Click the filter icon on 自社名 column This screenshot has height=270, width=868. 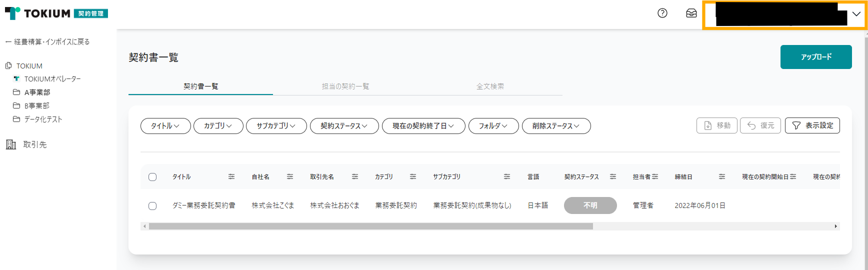pyautogui.click(x=290, y=176)
